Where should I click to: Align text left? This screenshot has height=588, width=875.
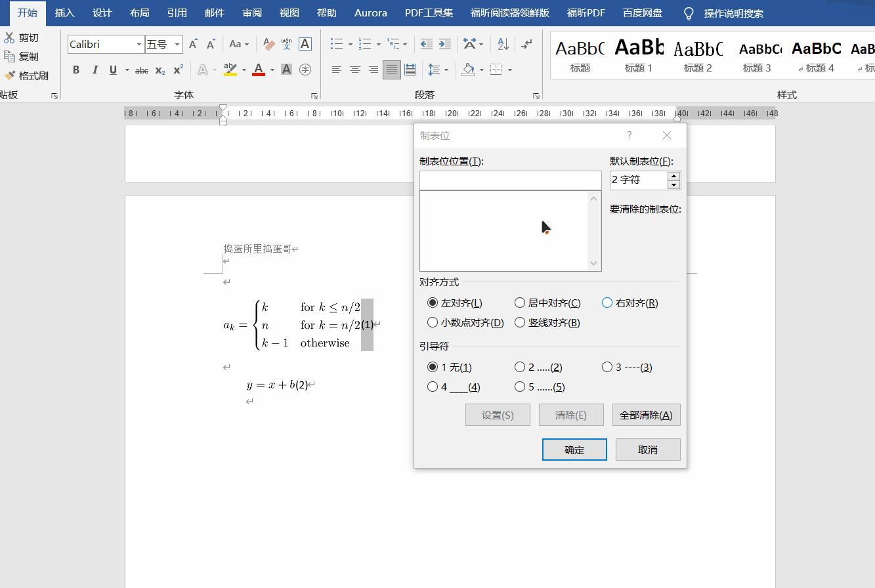[336, 70]
